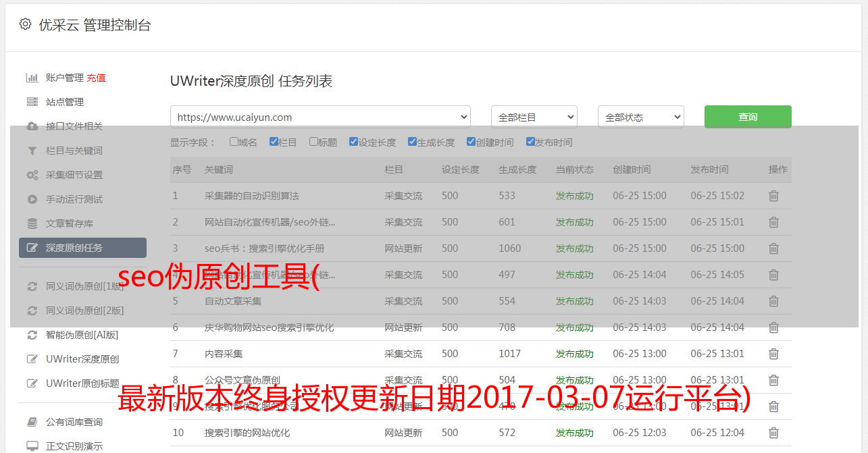The image size is (868, 453).
Task: Click generated length value 1060
Action: pyautogui.click(x=510, y=248)
